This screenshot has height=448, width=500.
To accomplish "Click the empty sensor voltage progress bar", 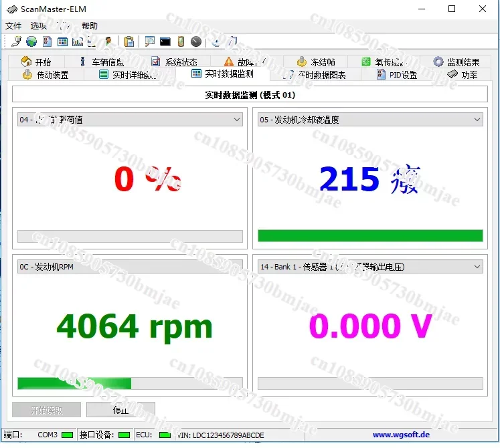I will [x=370, y=383].
